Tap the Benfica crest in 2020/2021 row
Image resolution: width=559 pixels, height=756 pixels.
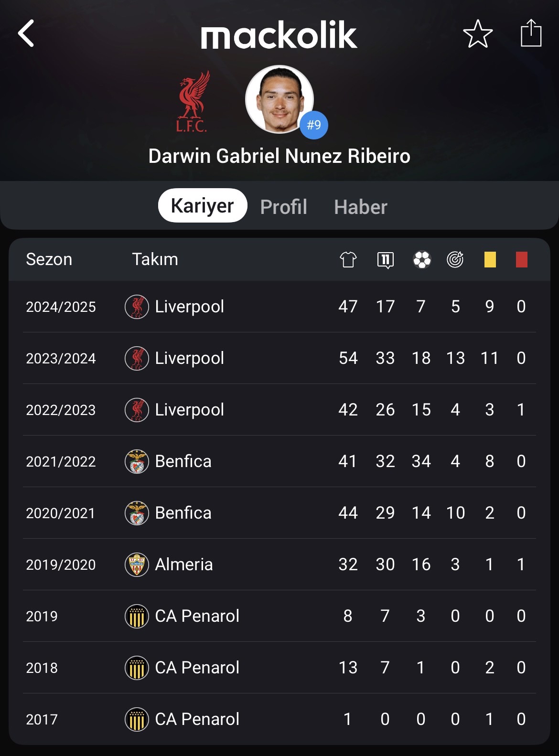(x=137, y=513)
